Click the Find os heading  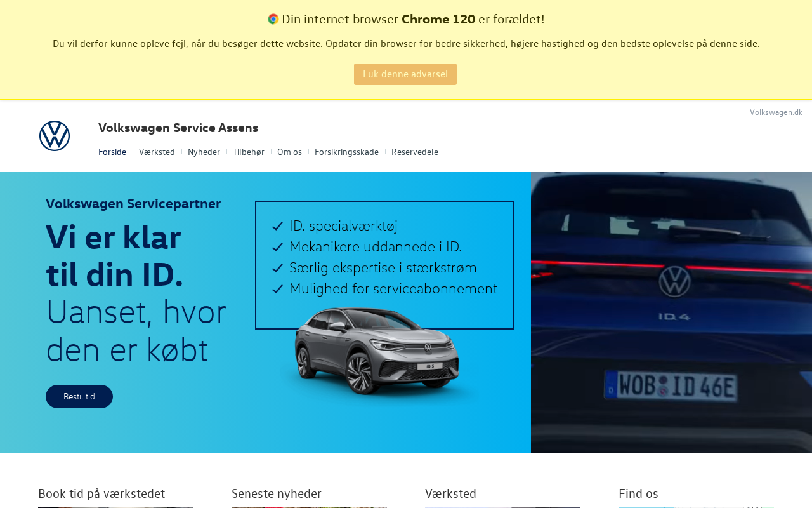pos(638,493)
